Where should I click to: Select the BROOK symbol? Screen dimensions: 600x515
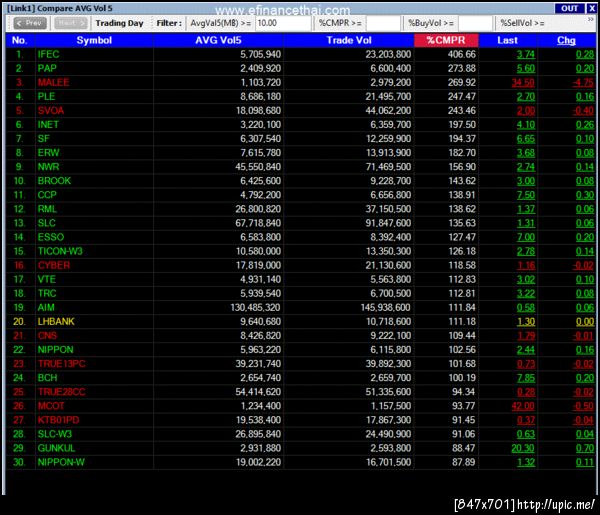tap(54, 181)
